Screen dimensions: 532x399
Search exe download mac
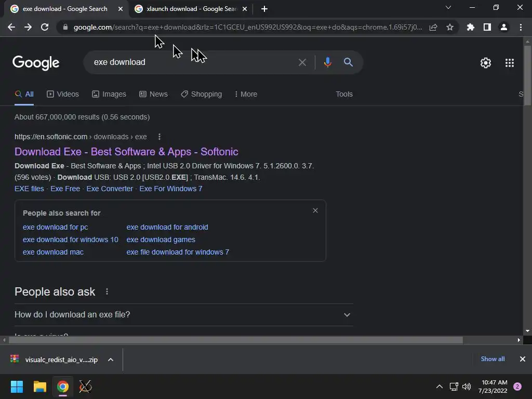53,252
